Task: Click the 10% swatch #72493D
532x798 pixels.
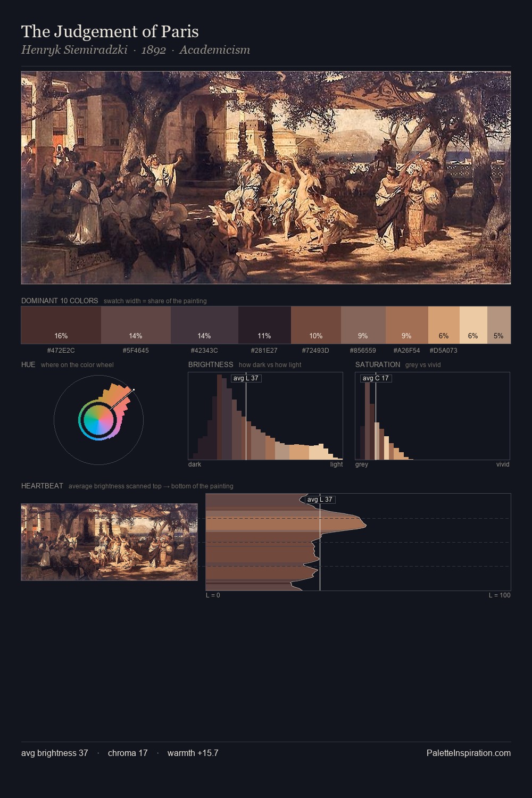Action: tap(316, 325)
